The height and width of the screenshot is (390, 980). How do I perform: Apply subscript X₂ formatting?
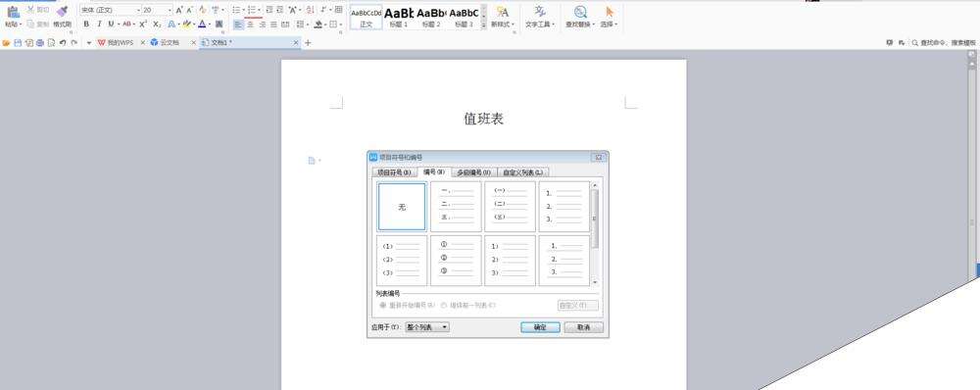pos(157,24)
